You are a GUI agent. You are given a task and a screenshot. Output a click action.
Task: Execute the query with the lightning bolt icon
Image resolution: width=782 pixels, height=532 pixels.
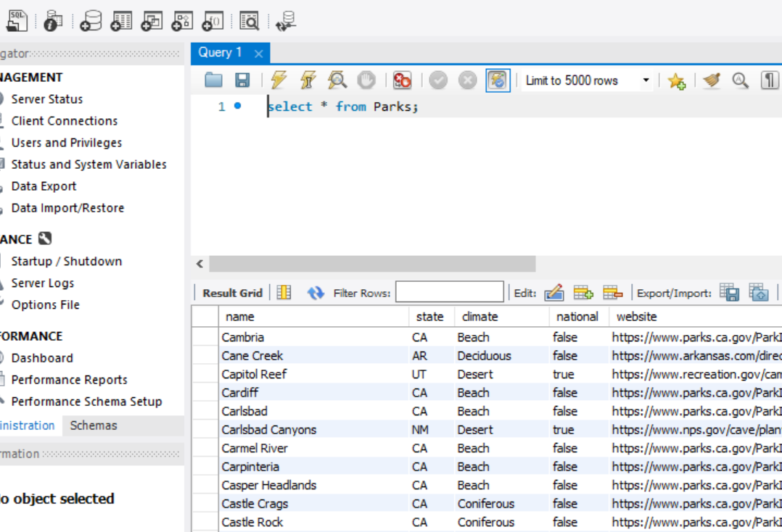tap(279, 80)
